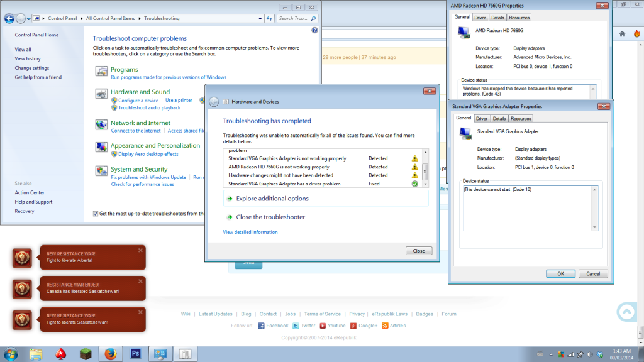Open Driver tab in Standard VGA Adapter Properties
The height and width of the screenshot is (362, 644).
[481, 119]
